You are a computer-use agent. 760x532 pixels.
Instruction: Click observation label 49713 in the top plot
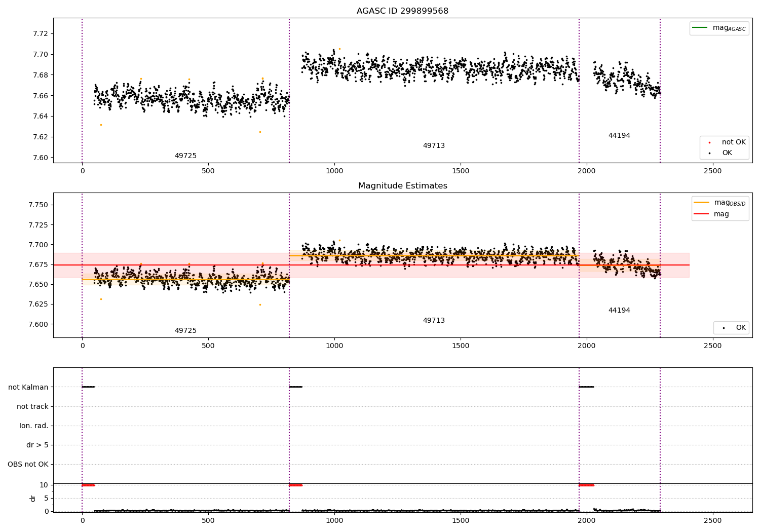[x=434, y=145]
